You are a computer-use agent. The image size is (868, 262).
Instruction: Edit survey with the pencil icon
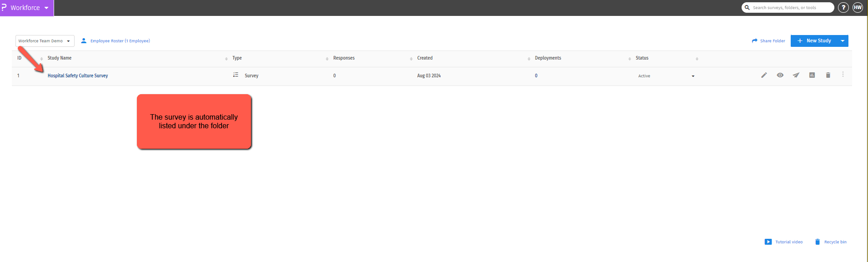(x=764, y=75)
